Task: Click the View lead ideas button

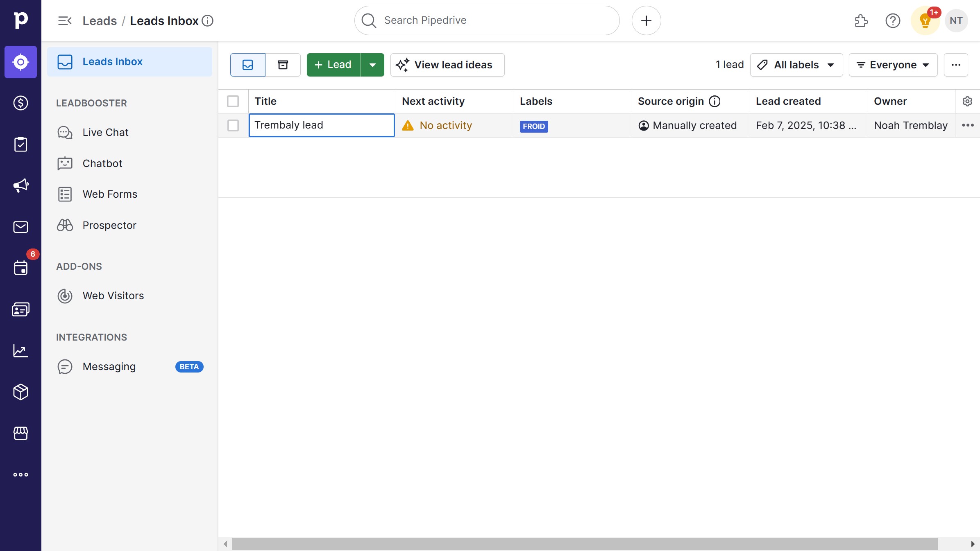Action: click(x=447, y=65)
